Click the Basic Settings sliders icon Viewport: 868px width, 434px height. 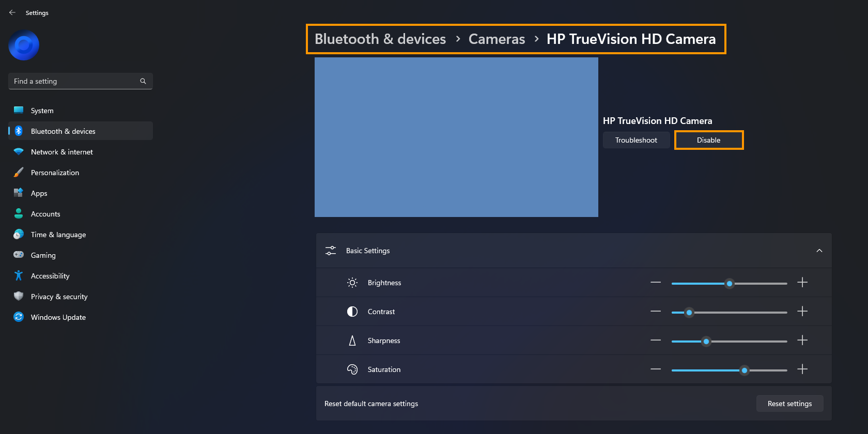(331, 251)
